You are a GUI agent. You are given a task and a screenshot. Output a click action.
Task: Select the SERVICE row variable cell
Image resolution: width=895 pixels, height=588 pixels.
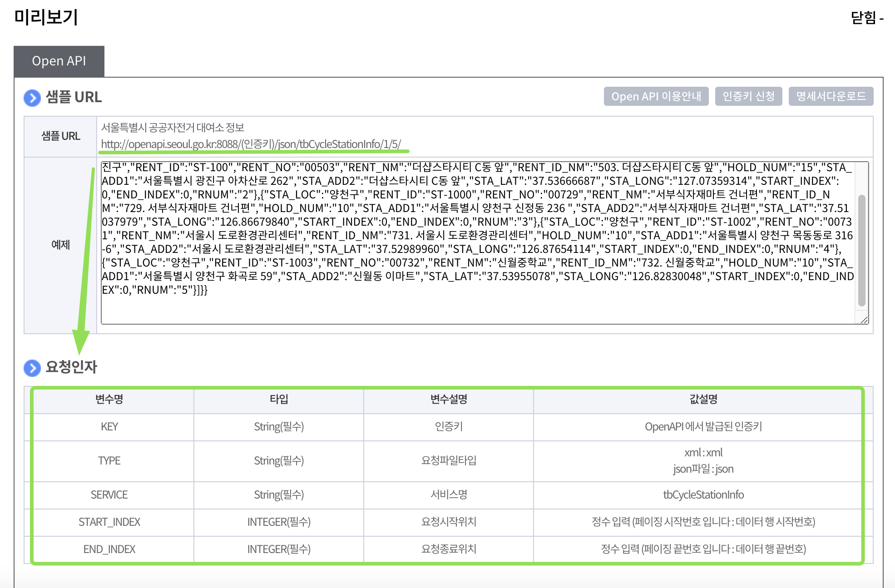[x=109, y=495]
